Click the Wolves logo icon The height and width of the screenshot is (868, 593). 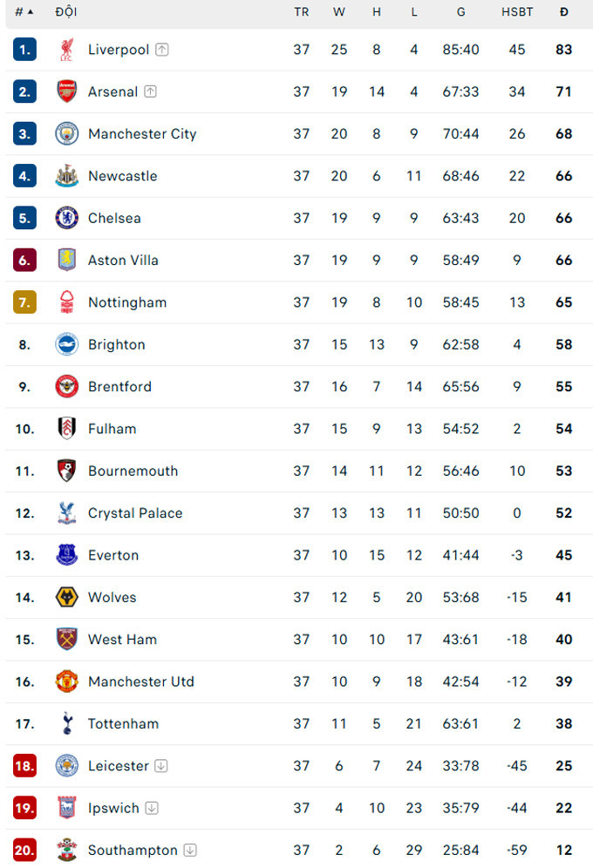click(x=66, y=597)
